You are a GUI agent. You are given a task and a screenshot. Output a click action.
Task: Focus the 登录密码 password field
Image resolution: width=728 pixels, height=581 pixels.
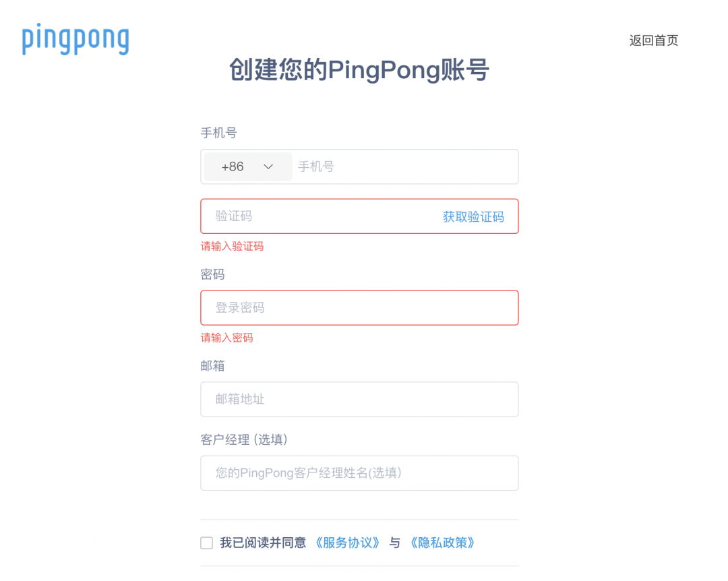click(359, 308)
